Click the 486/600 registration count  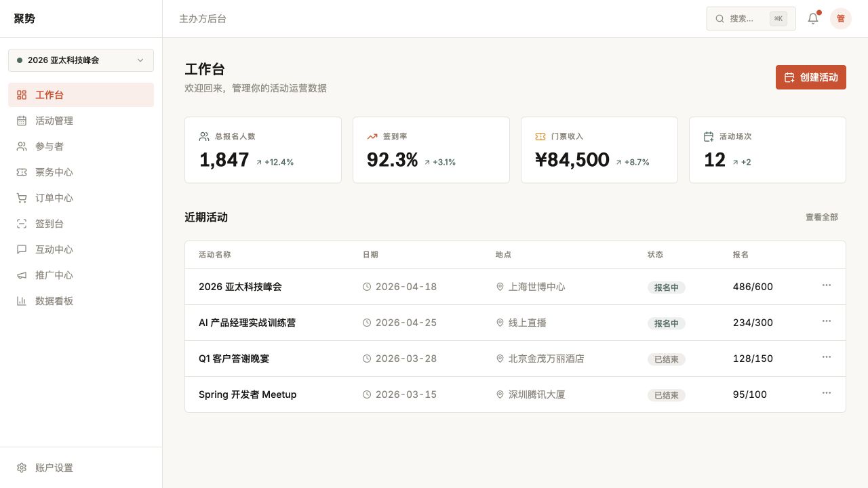pos(753,287)
